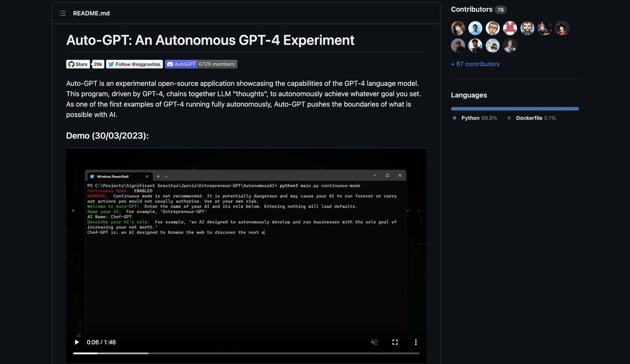Enter fullscreen with the video fullscreen icon
The image size is (630, 364).
[x=395, y=342]
